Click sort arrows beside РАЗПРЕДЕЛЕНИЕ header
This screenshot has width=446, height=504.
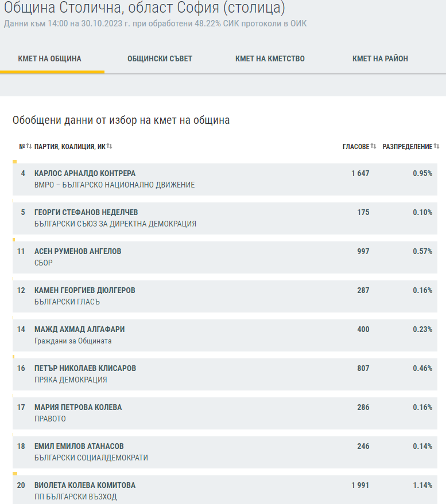tap(436, 146)
